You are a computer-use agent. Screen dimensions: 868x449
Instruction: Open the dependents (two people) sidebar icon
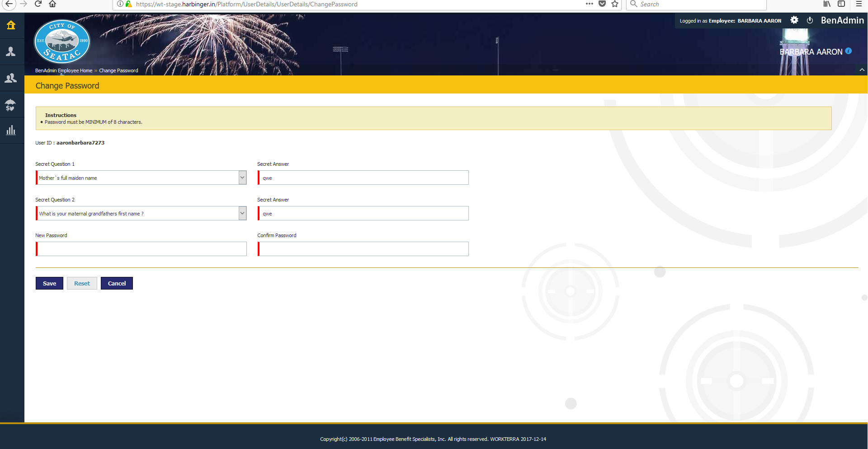click(11, 78)
